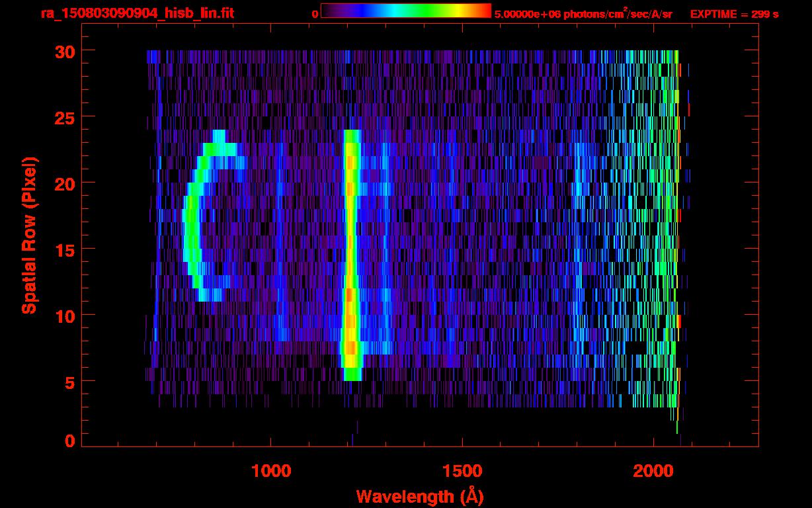Click the 1000 wavelength tick label

click(x=271, y=471)
